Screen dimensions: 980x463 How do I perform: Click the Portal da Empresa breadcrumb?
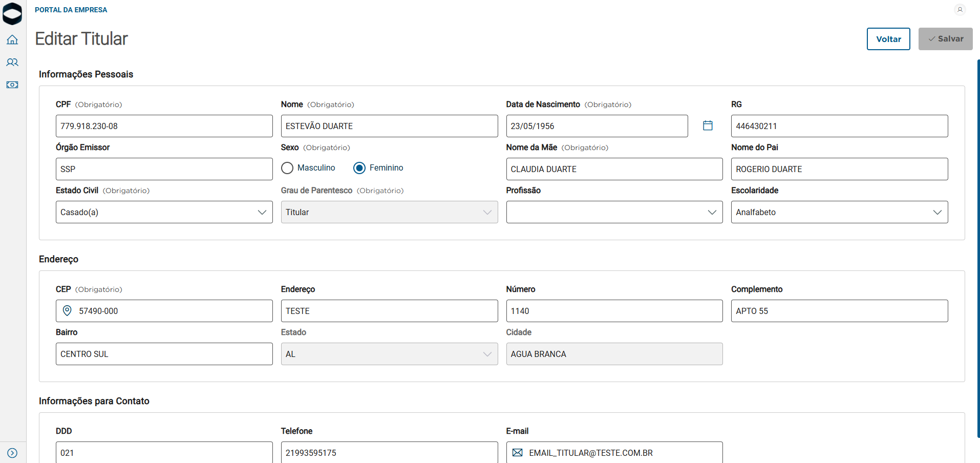pyautogui.click(x=71, y=10)
